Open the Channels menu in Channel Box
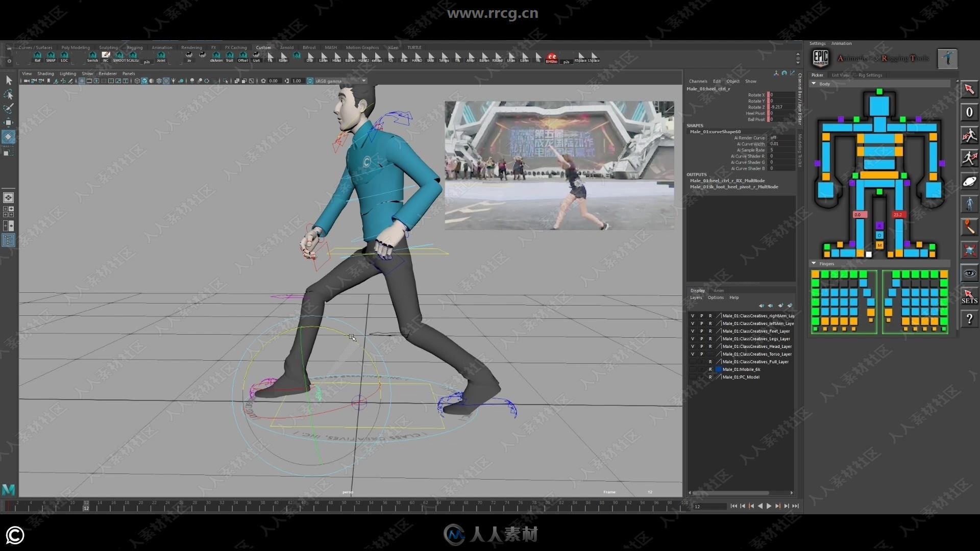Image resolution: width=980 pixels, height=551 pixels. pos(698,81)
